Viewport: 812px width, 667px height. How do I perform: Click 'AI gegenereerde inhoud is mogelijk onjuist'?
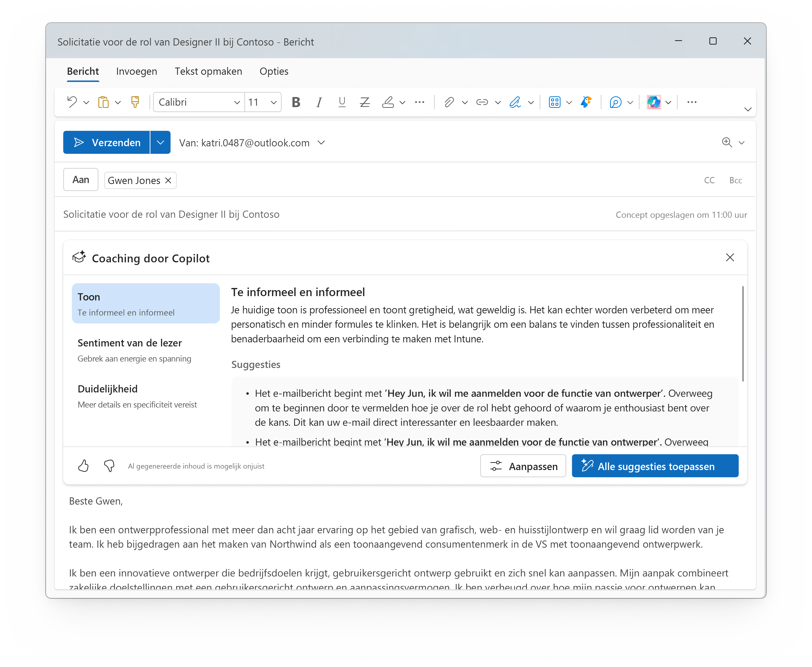(196, 466)
